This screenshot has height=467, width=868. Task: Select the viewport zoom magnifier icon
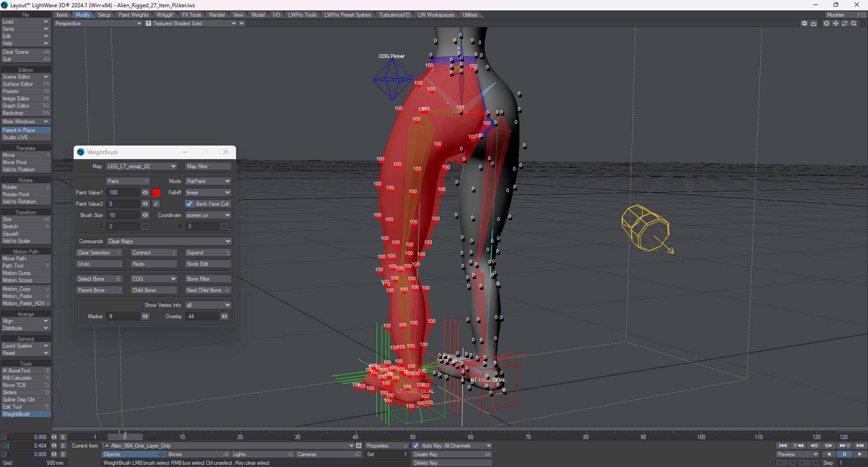(854, 24)
